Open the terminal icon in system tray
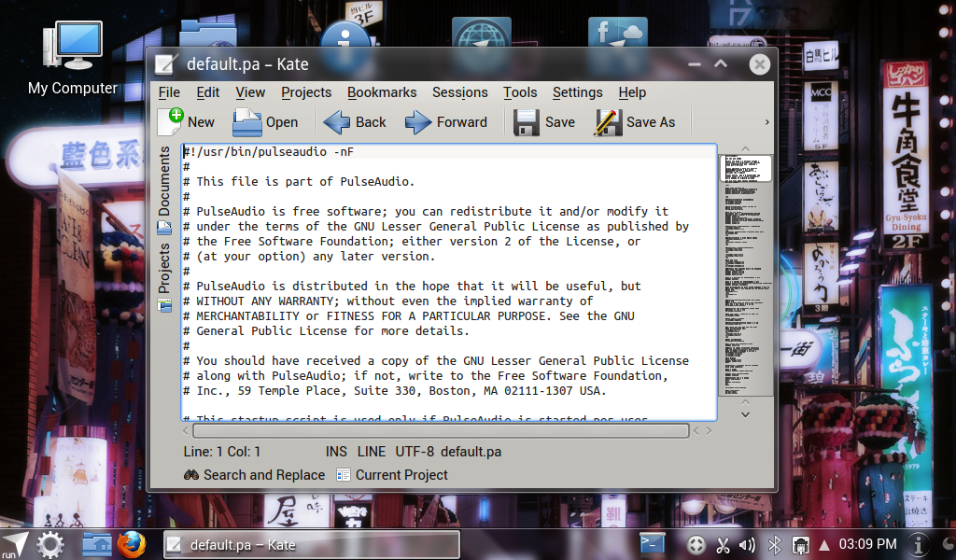956x560 pixels. (652, 543)
